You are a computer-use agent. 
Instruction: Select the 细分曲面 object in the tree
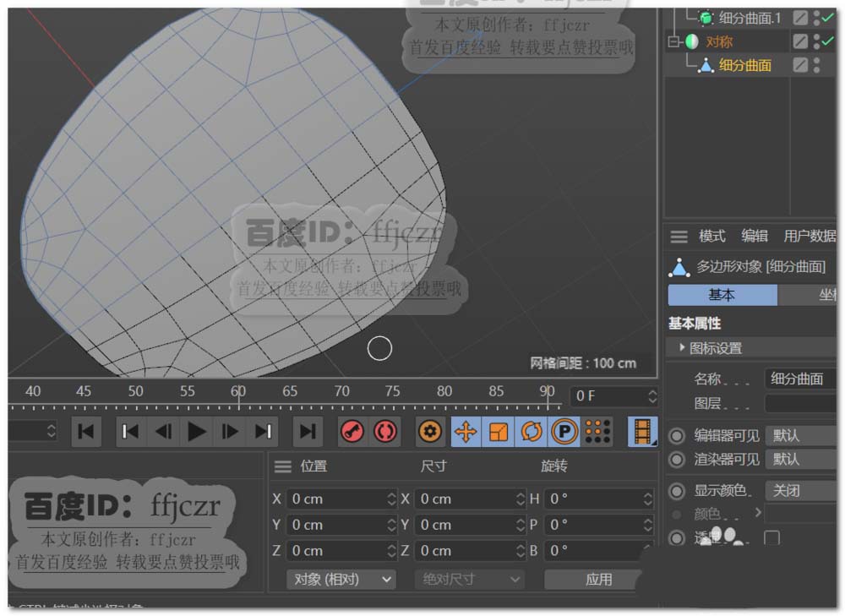[x=744, y=66]
